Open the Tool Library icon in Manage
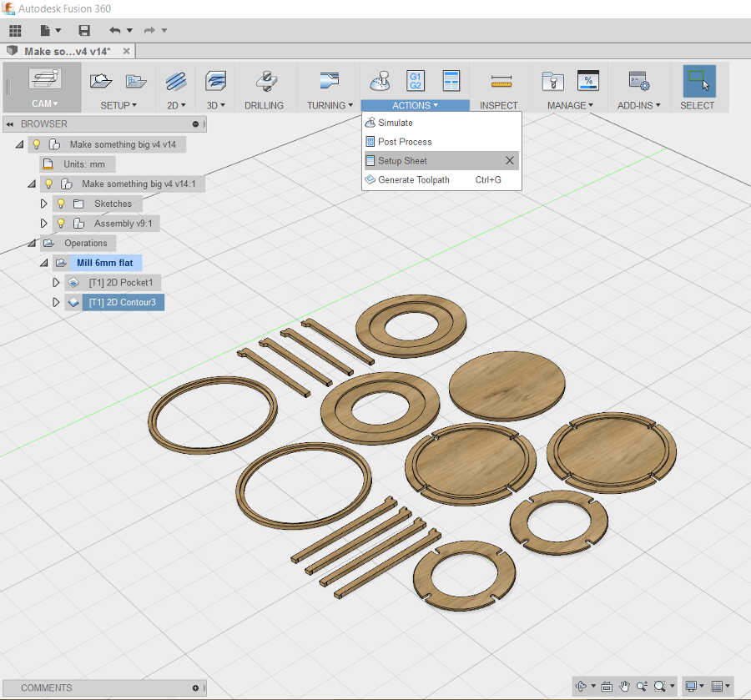Viewport: 751px width, 700px height. [553, 81]
